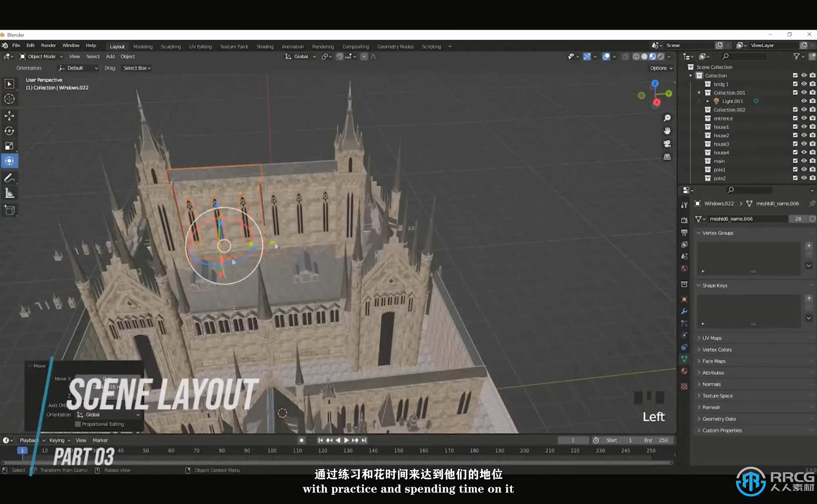Open the View Layer properties tab

684,244
